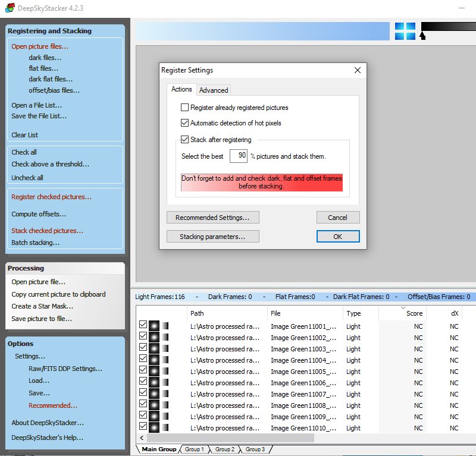Select the Main Group tab
476x456 pixels.
tap(159, 449)
